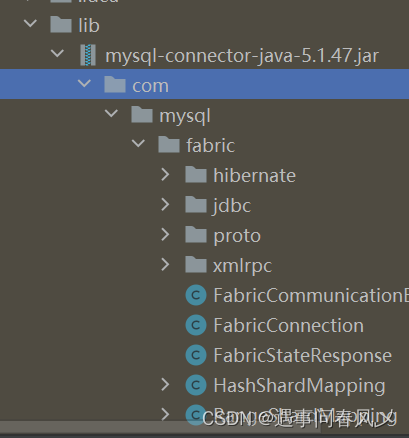Click the mysql package folder icon
This screenshot has width=409, height=438.
tap(142, 115)
